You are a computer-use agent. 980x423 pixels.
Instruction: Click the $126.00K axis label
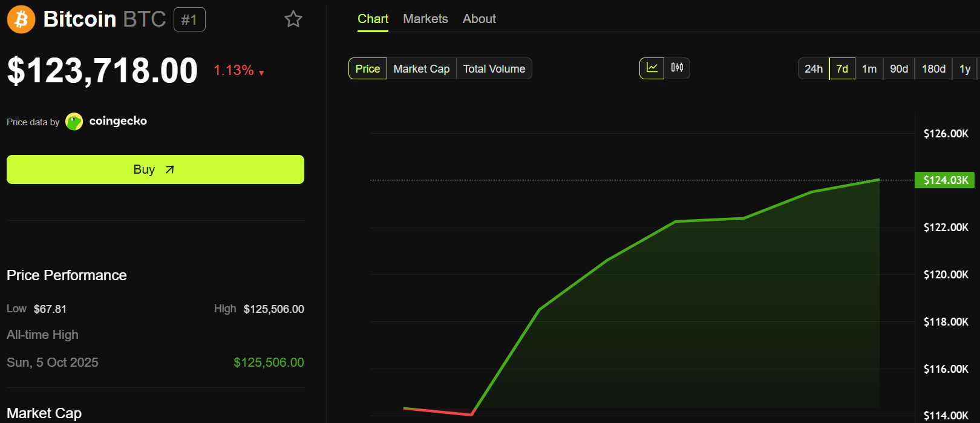(946, 134)
